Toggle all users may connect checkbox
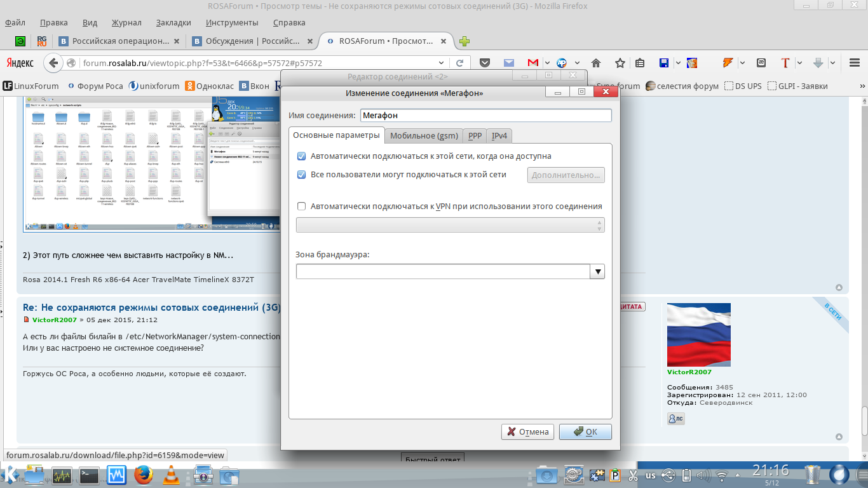This screenshot has height=488, width=868. coord(302,175)
